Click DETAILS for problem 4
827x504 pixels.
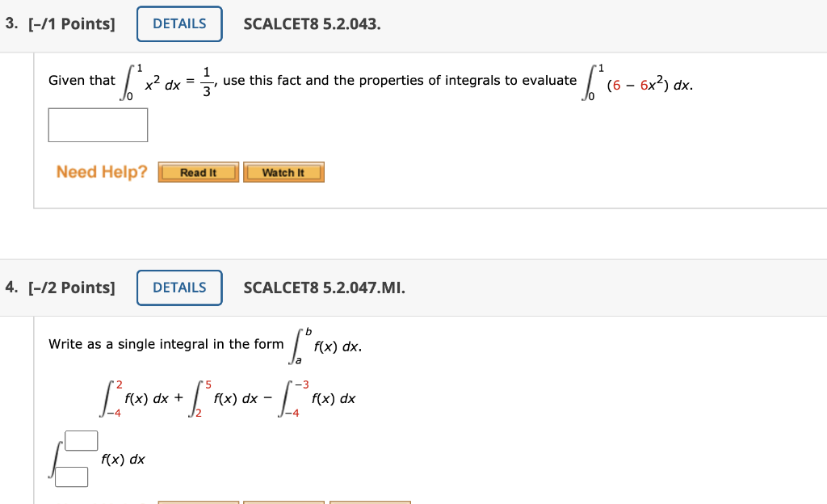tap(178, 288)
